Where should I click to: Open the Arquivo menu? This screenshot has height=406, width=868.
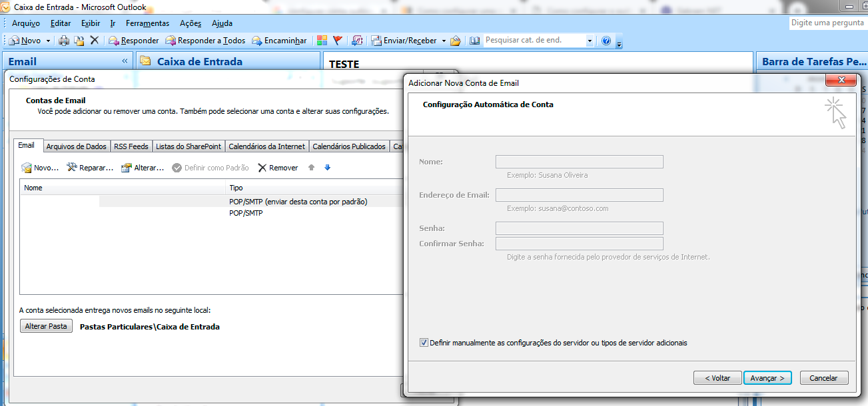(26, 23)
